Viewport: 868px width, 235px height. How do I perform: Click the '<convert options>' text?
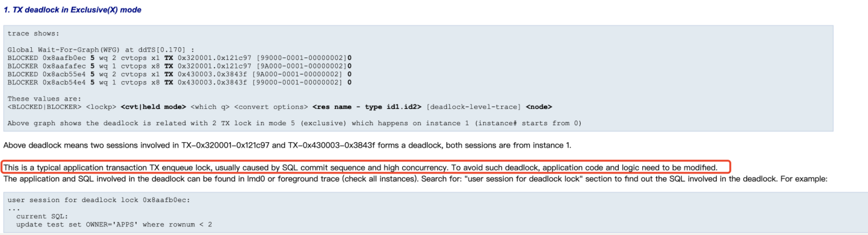click(x=271, y=107)
